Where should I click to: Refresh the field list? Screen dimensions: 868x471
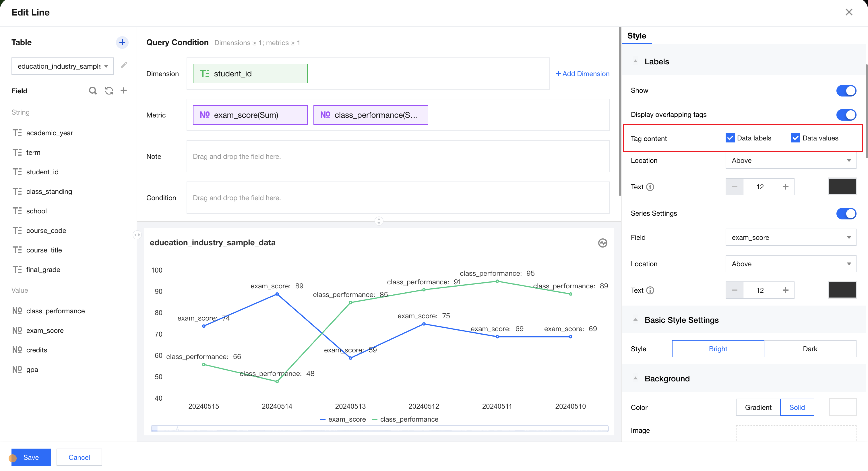click(109, 91)
